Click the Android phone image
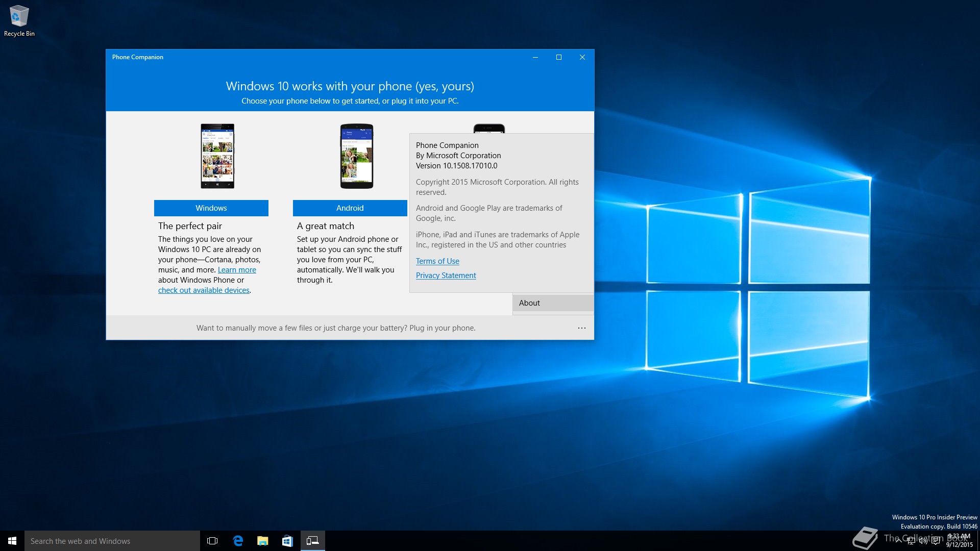The image size is (980, 551). tap(357, 156)
